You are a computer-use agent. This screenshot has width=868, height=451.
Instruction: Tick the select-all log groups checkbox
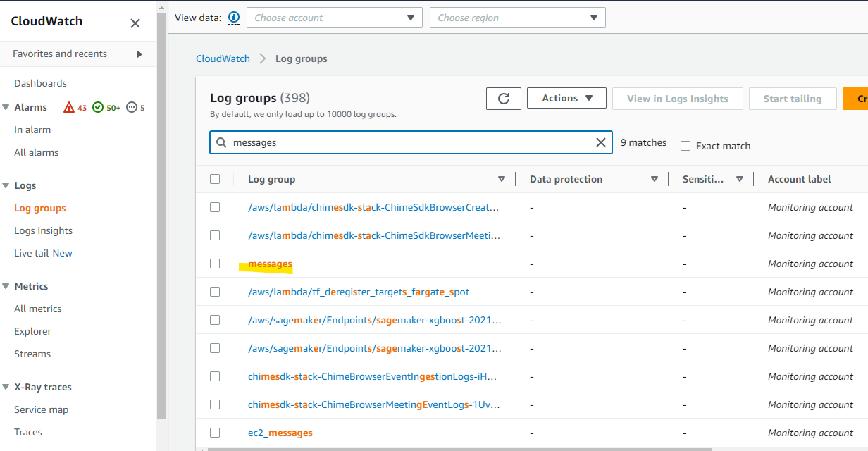215,179
